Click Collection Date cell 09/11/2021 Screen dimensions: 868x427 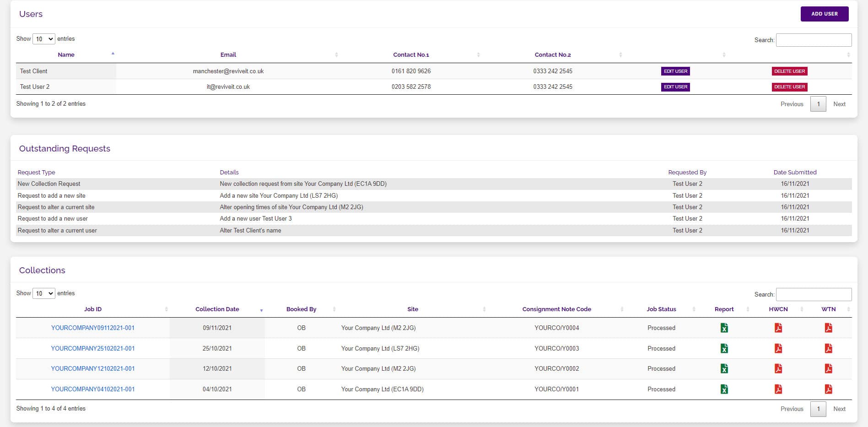tap(217, 328)
